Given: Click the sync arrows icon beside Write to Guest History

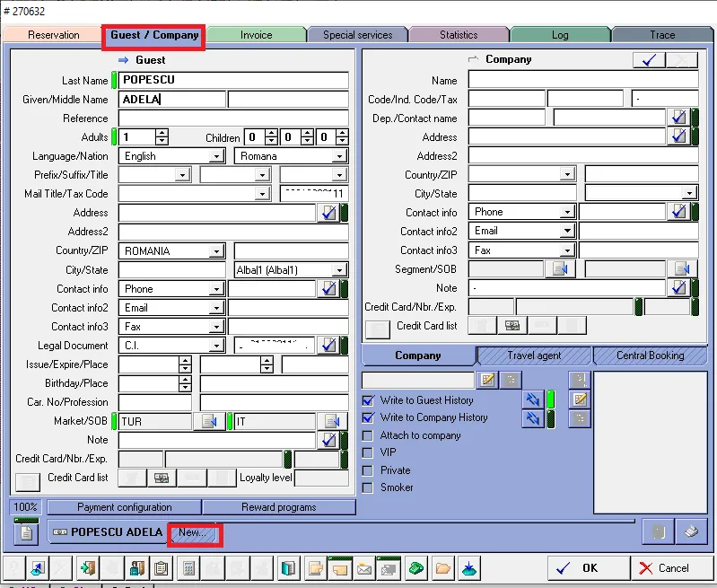Looking at the screenshot, I should [x=533, y=399].
